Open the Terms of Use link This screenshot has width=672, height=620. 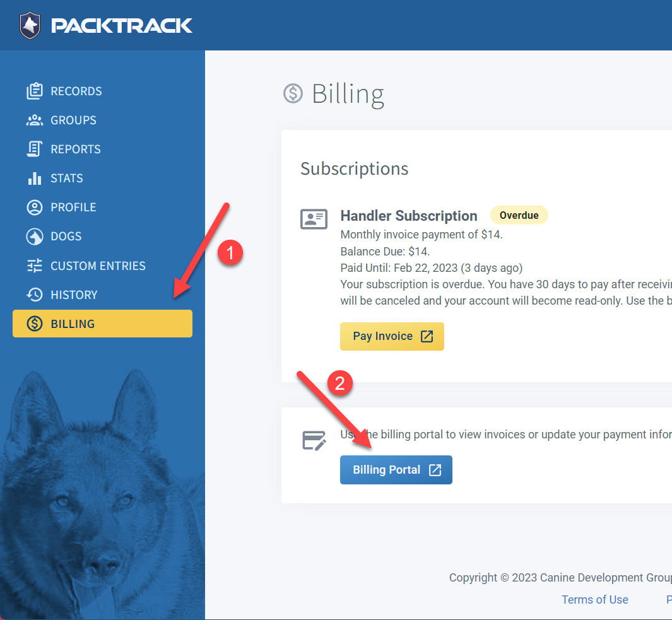pos(595,600)
